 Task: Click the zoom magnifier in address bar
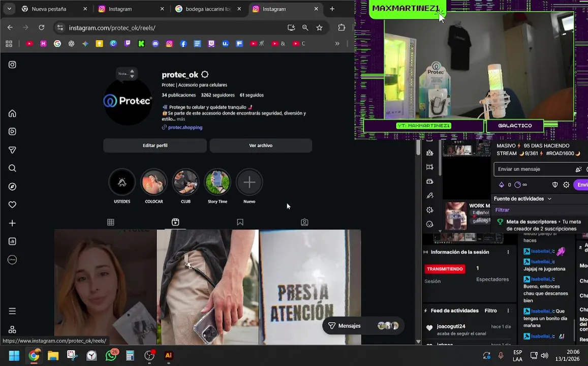tap(305, 28)
